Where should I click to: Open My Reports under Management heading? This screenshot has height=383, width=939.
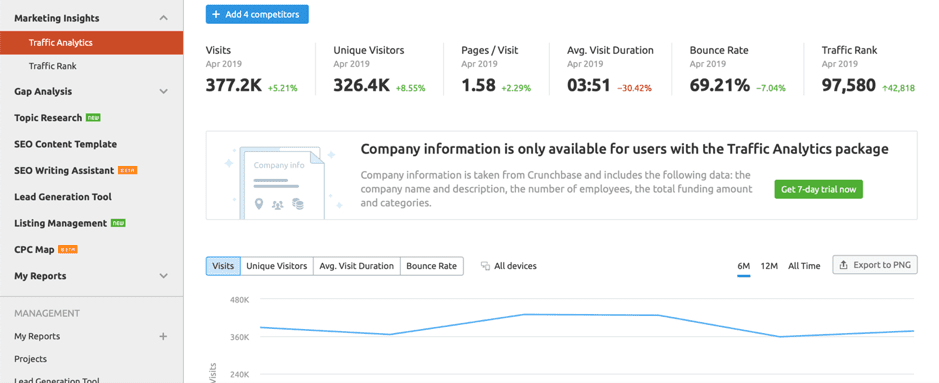tap(37, 336)
